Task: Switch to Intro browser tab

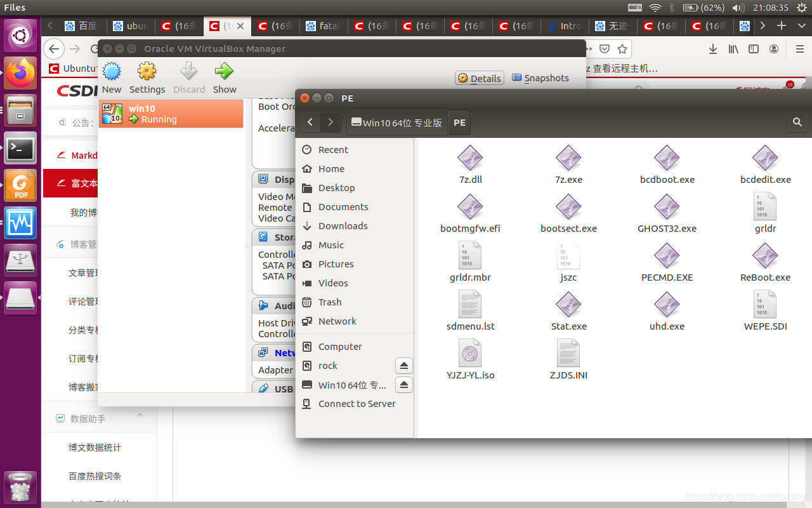Action: point(566,26)
